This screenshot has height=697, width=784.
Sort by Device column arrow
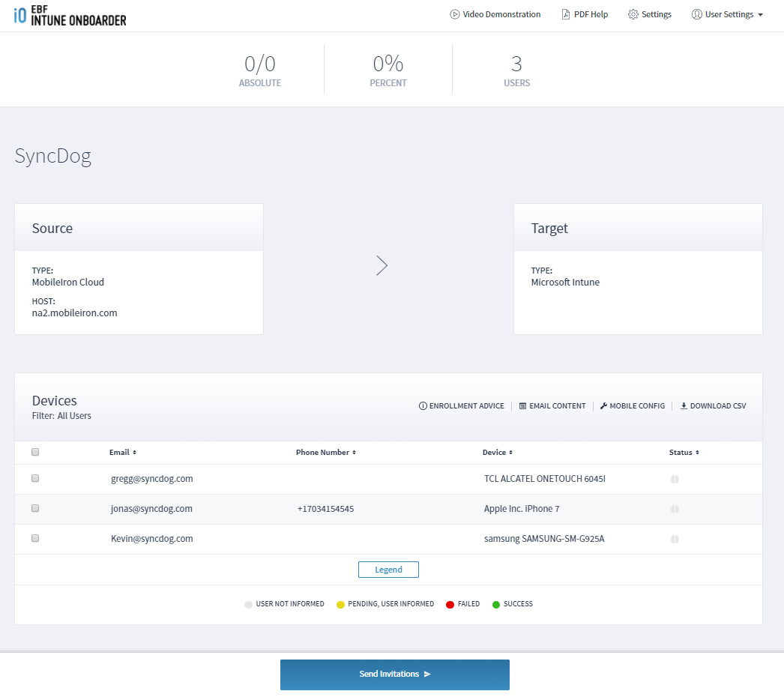click(510, 453)
